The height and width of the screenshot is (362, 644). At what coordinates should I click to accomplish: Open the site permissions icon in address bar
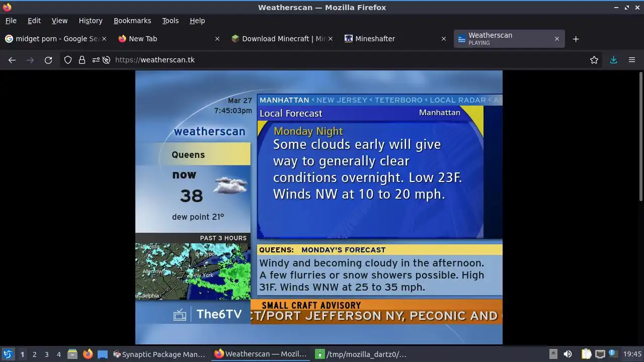click(x=96, y=60)
